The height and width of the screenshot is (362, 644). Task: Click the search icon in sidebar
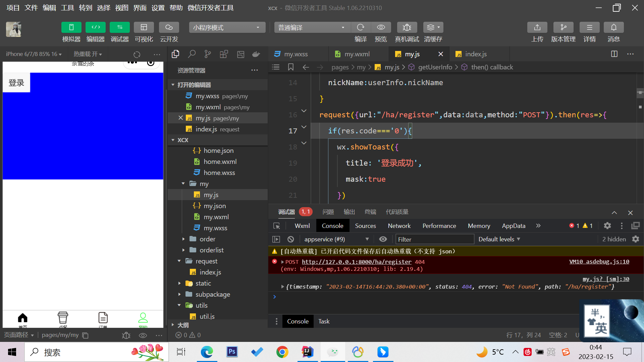pyautogui.click(x=192, y=54)
